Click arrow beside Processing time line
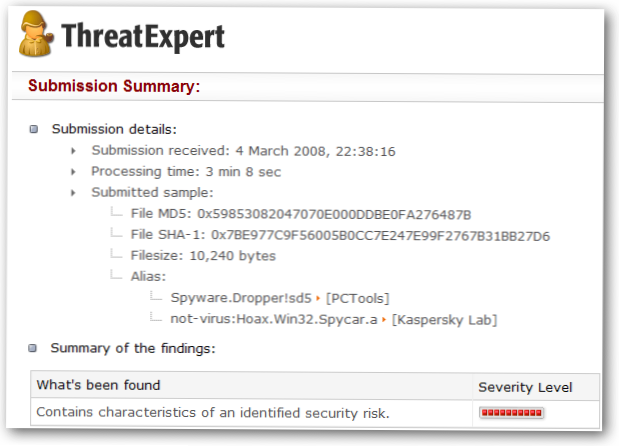The width and height of the screenshot is (619, 446). 73,172
